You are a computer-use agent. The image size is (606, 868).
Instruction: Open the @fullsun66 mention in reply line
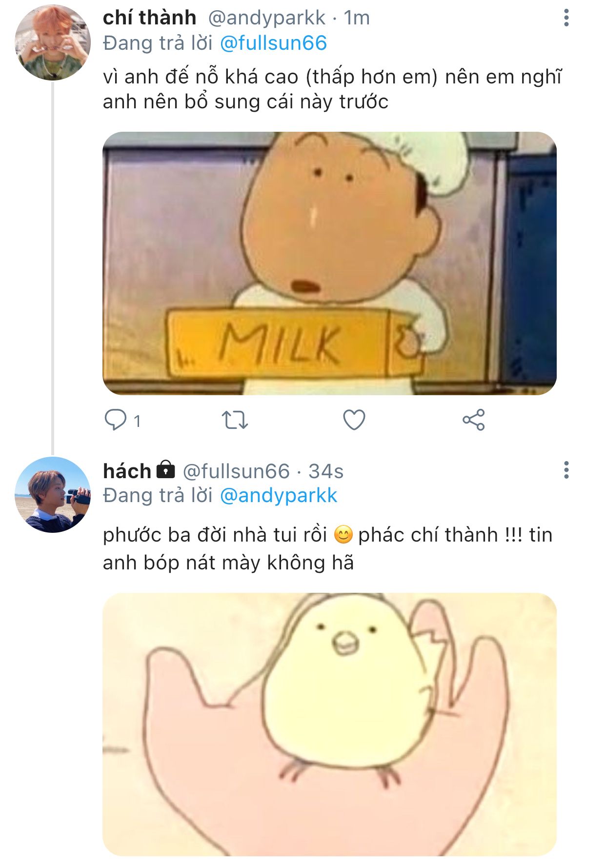click(273, 43)
